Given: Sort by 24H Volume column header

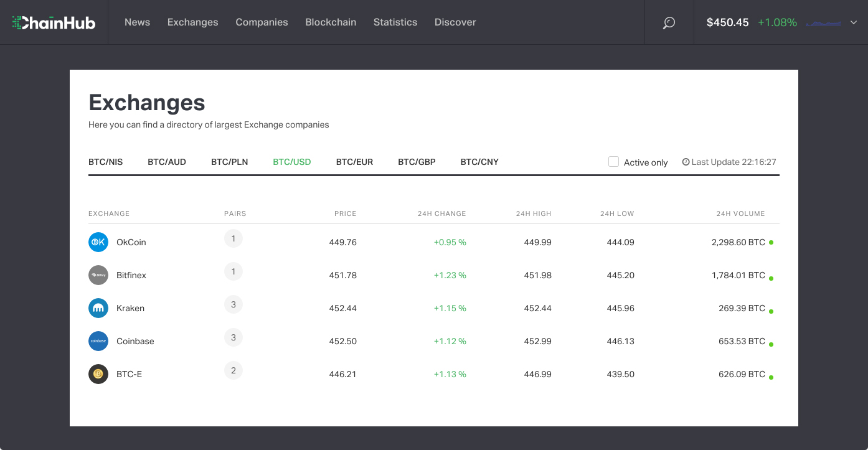Looking at the screenshot, I should (740, 213).
